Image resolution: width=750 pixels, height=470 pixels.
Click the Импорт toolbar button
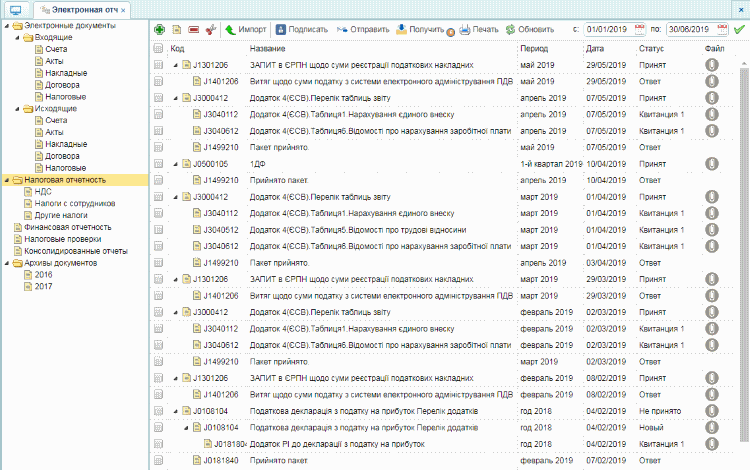pyautogui.click(x=246, y=30)
